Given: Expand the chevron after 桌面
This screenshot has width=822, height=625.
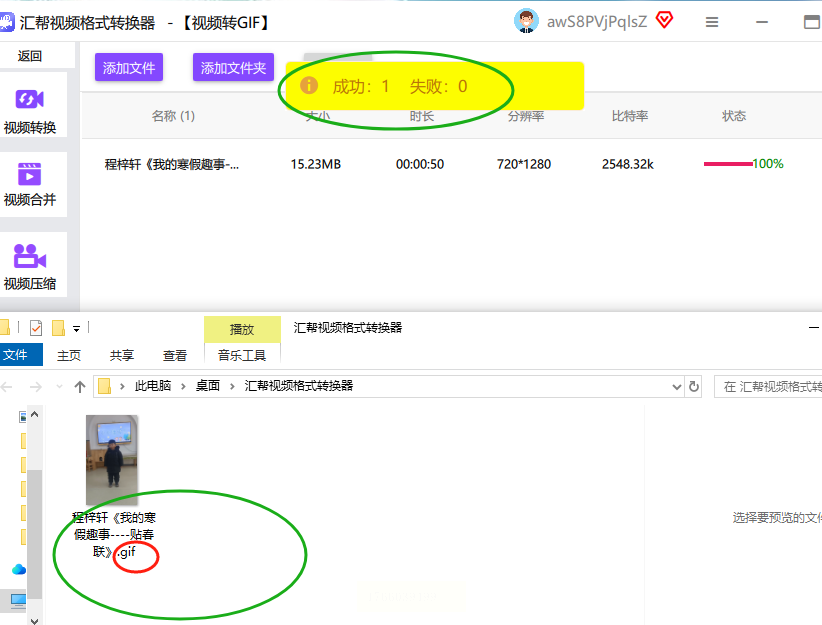Looking at the screenshot, I should click(x=232, y=386).
